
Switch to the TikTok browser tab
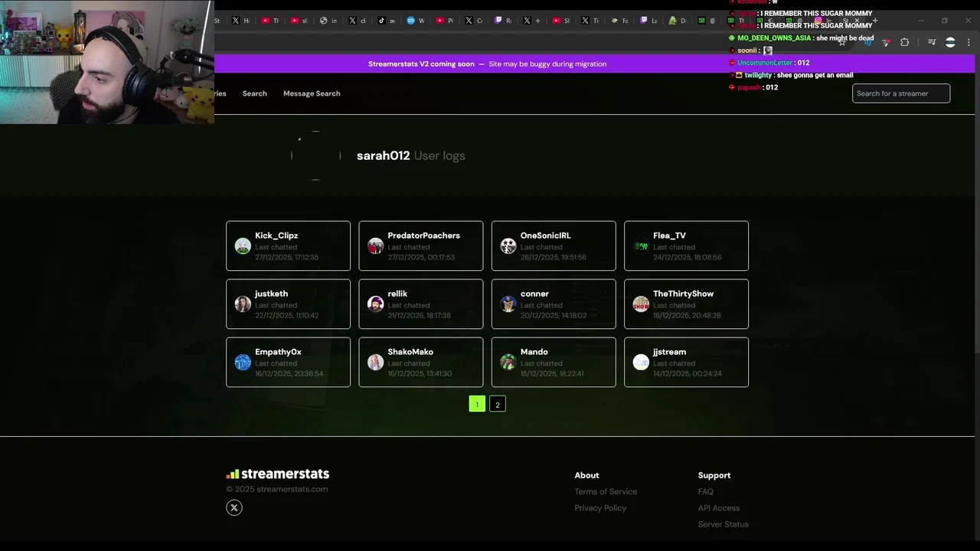coord(387,21)
